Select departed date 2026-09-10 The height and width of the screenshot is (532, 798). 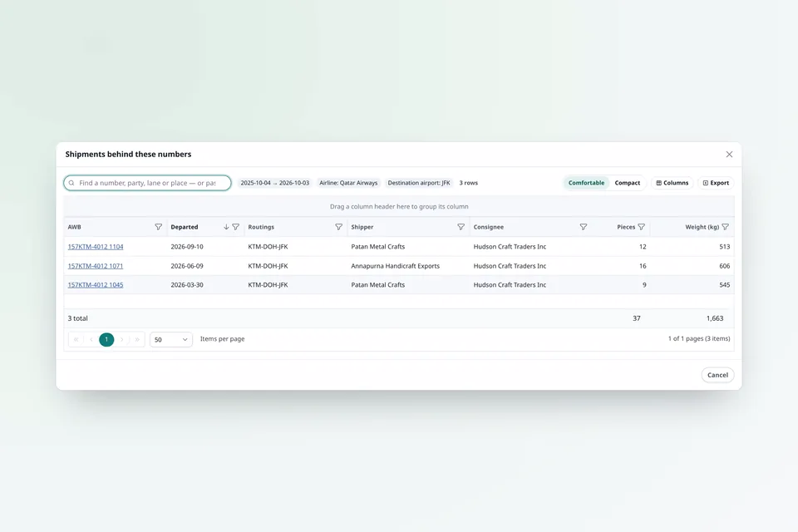[x=187, y=247]
